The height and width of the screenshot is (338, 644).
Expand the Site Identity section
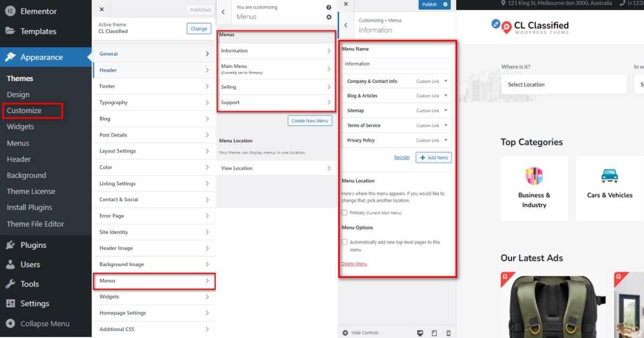pyautogui.click(x=154, y=232)
